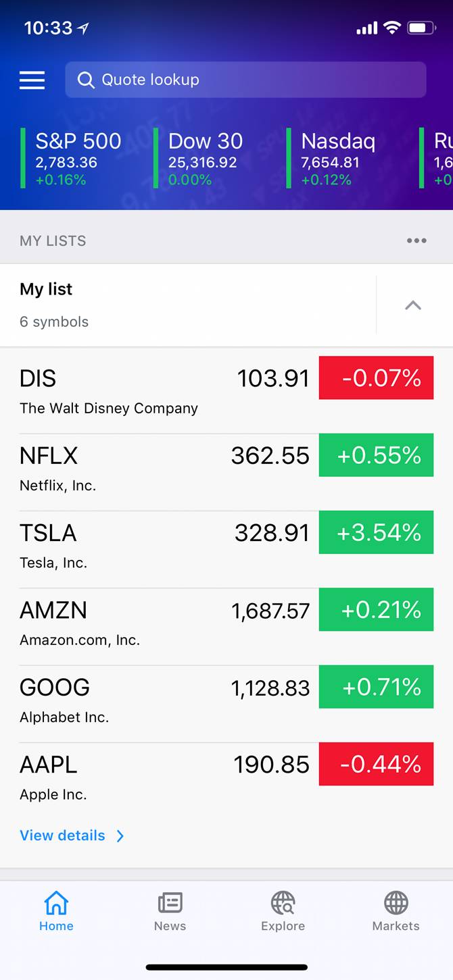The height and width of the screenshot is (980, 453).
Task: Tap the chevron next to My list
Action: point(412,305)
